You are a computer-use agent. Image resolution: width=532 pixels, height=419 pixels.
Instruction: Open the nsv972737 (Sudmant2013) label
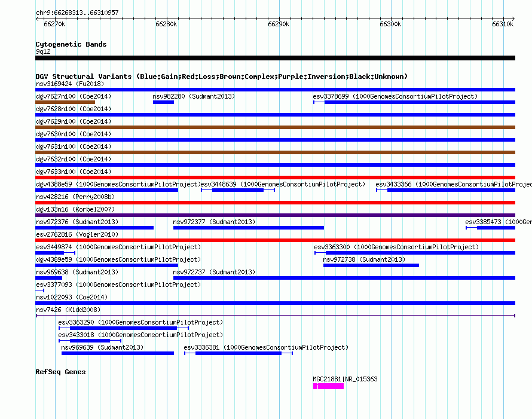214,272
